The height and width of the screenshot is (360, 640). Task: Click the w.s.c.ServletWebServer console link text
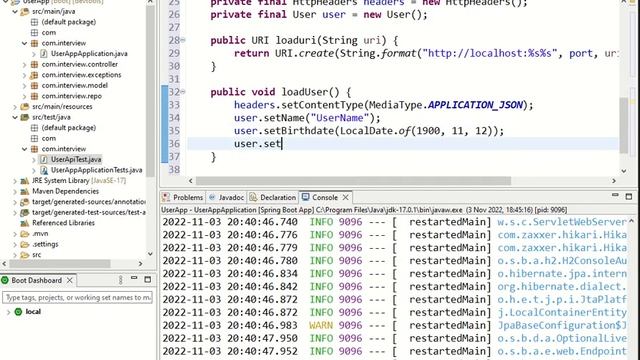pos(562,222)
